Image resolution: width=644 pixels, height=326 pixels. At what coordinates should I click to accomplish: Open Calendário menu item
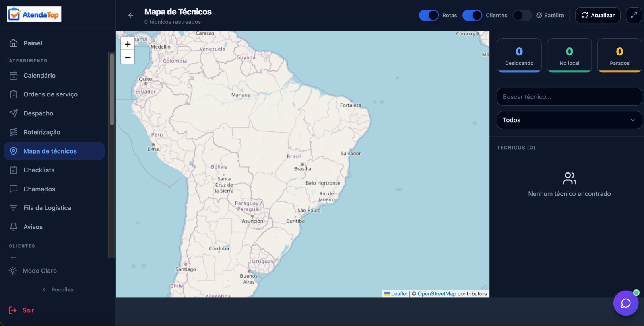tap(54, 75)
